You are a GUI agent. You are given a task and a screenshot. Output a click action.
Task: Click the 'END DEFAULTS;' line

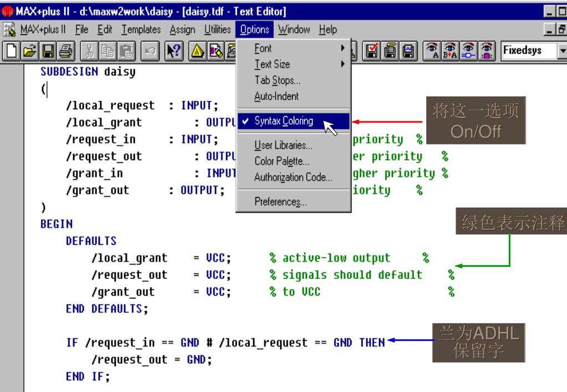pos(107,309)
